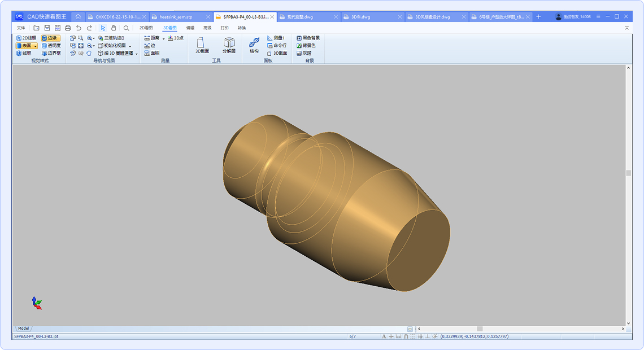This screenshot has height=350, width=644.
Task: Expand the 按 3D view selection dropdown arrow
Action: [136, 53]
